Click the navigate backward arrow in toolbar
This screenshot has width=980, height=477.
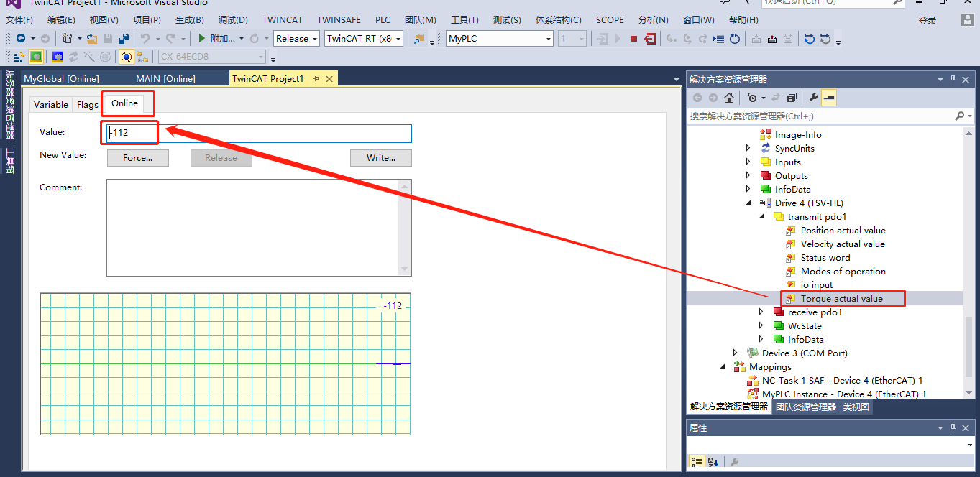tap(20, 39)
